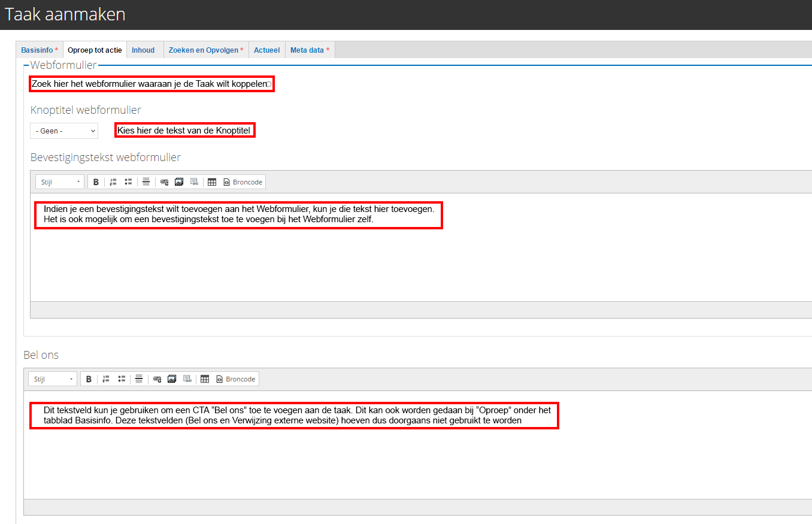Click the image icon in Bevestigingstekst toolbar
812x524 pixels.
tap(179, 182)
